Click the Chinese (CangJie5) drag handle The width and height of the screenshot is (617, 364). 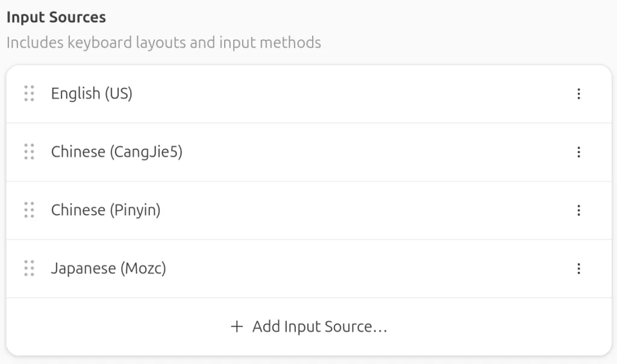tap(29, 152)
